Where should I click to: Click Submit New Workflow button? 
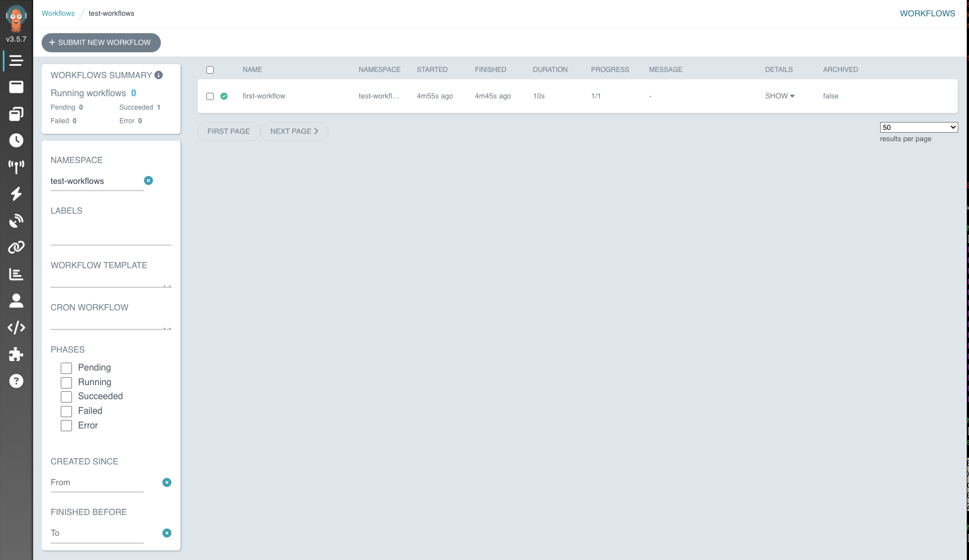pyautogui.click(x=101, y=43)
